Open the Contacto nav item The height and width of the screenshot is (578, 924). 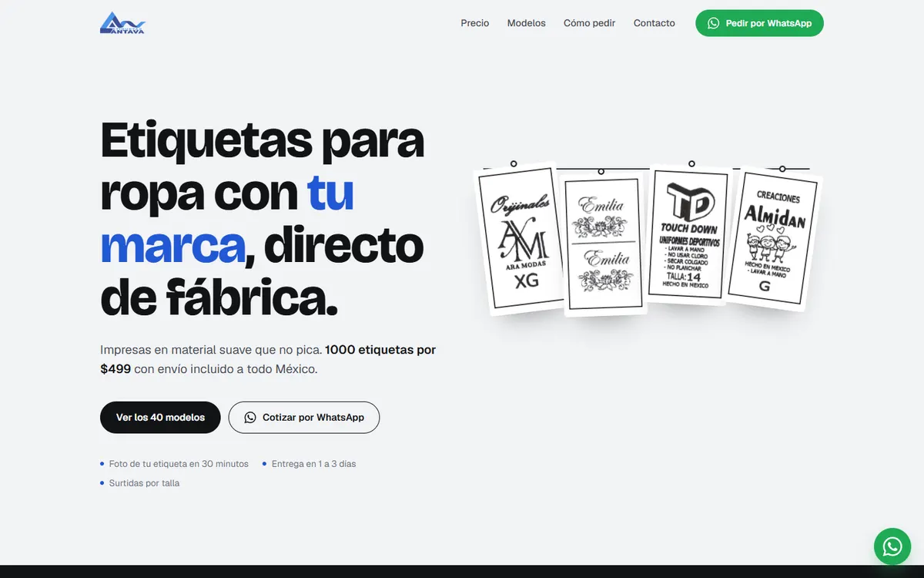[654, 23]
